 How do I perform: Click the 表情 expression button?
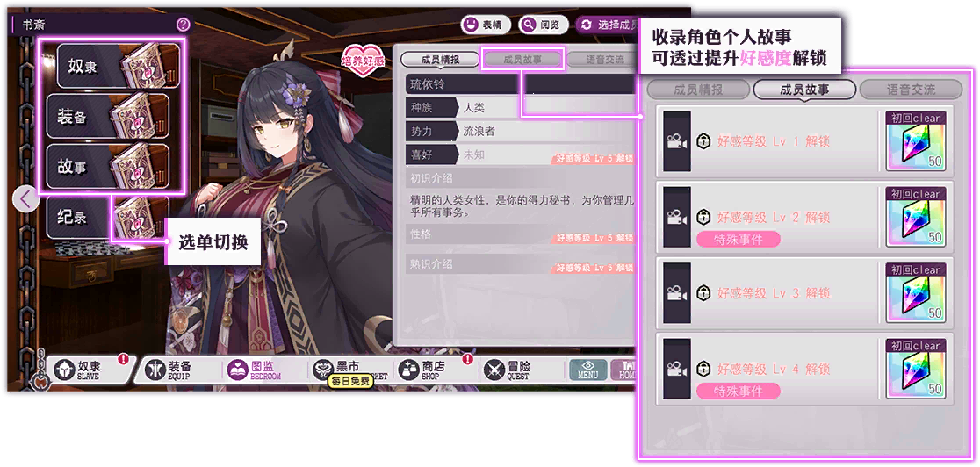pos(486,25)
